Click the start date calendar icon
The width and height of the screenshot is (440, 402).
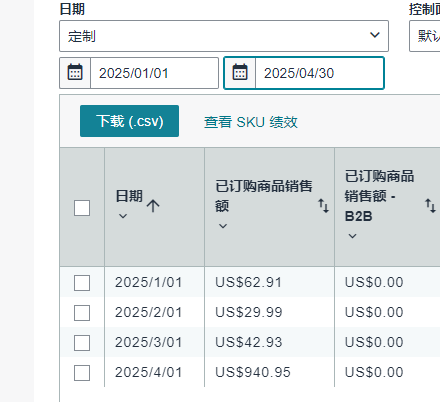pos(75,72)
